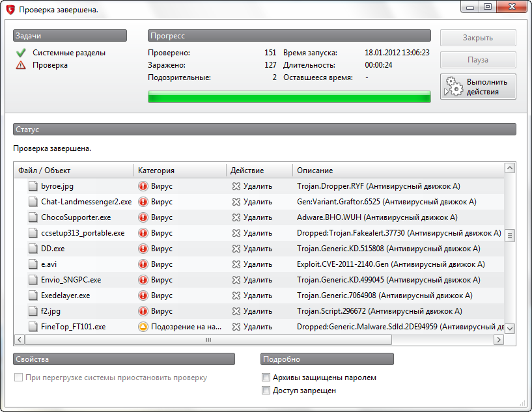Image resolution: width=532 pixels, height=412 pixels.
Task: Enable Доступ запрещен checkbox
Action: point(266,390)
